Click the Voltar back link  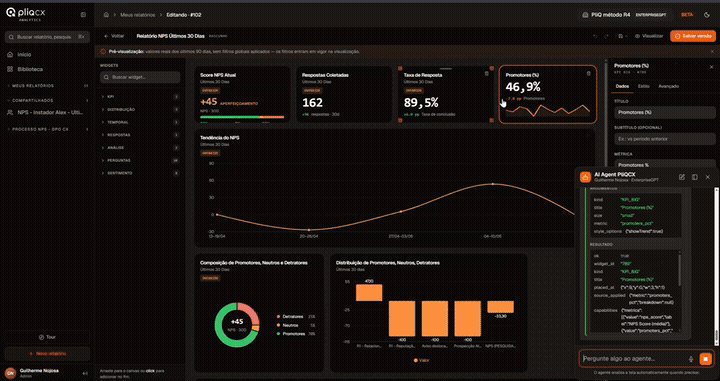114,36
